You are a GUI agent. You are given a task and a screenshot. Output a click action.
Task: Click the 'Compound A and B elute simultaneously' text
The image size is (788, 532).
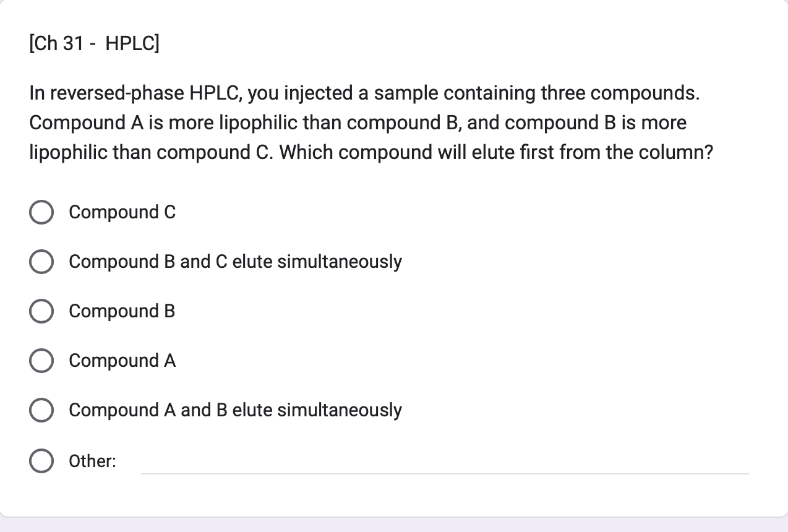click(x=235, y=410)
